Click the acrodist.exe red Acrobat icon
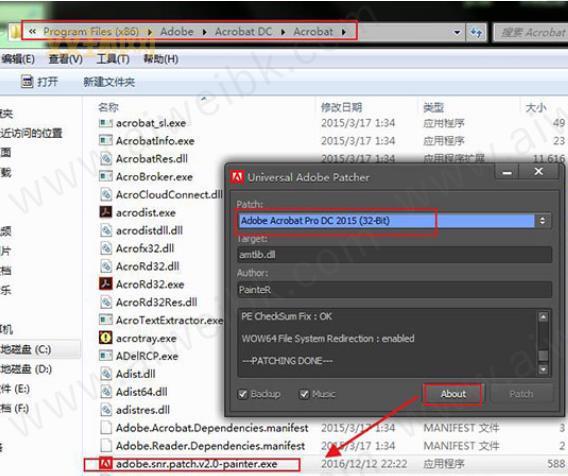Viewport: 568px width, 476px height. [106, 212]
